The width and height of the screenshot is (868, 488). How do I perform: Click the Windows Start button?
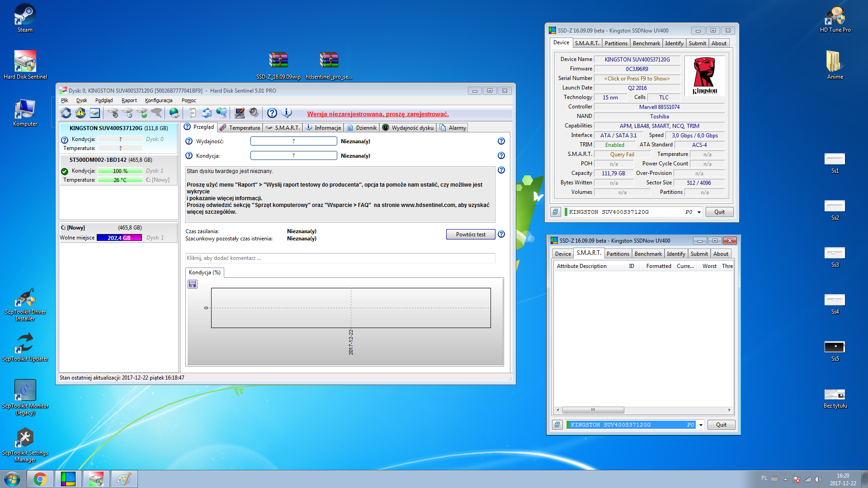[x=12, y=479]
